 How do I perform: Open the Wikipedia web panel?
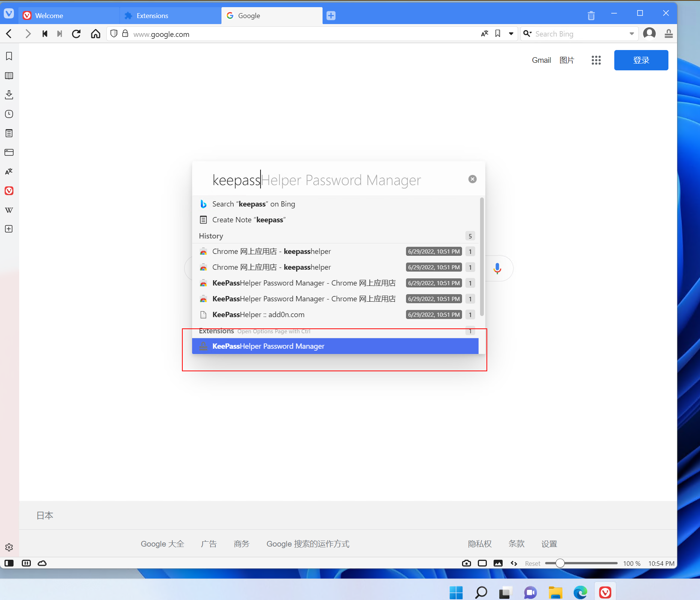(x=9, y=210)
